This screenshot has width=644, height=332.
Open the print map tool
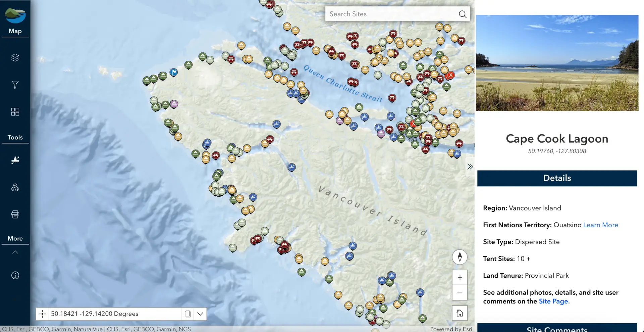(15, 215)
